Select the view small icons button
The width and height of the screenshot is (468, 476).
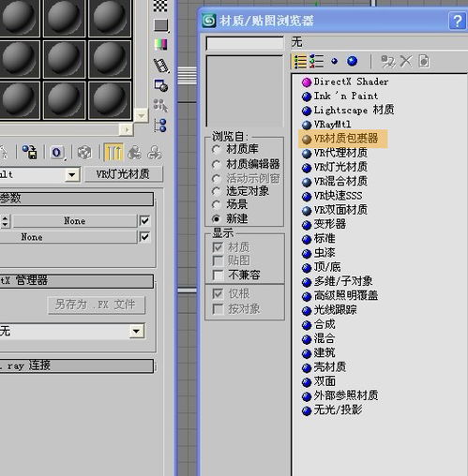(x=334, y=61)
